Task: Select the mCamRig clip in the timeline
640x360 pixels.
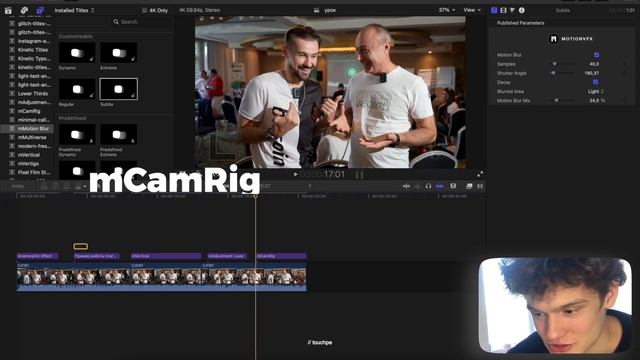Action: (281, 256)
